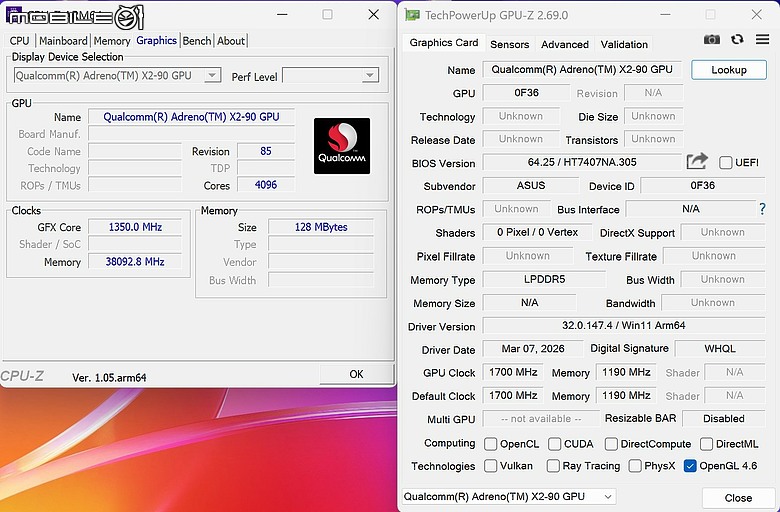Click the Lookup button in GPU-Z
The height and width of the screenshot is (512, 780).
pos(729,70)
